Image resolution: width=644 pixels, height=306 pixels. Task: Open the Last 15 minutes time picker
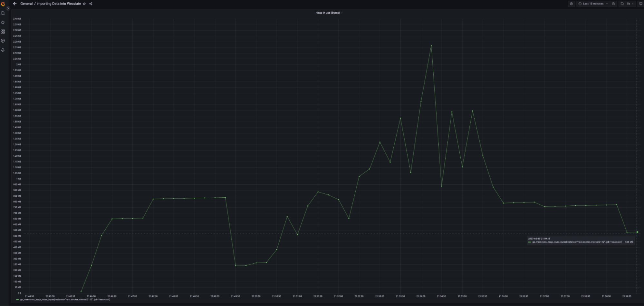click(x=593, y=4)
